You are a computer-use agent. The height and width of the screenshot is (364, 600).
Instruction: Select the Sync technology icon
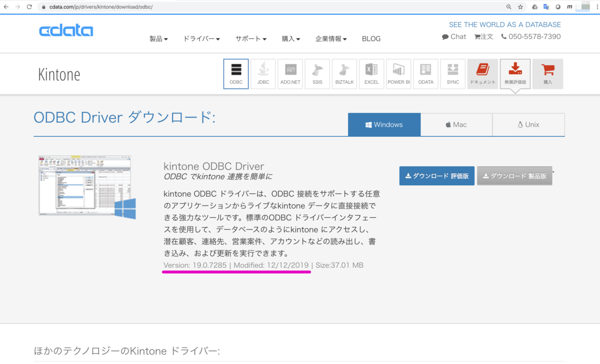pos(453,74)
